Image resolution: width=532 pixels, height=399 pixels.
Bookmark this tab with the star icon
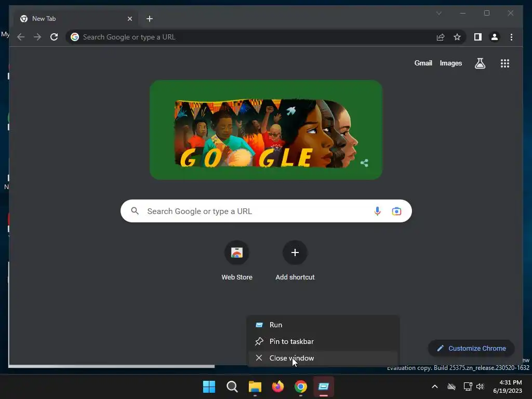coord(457,37)
